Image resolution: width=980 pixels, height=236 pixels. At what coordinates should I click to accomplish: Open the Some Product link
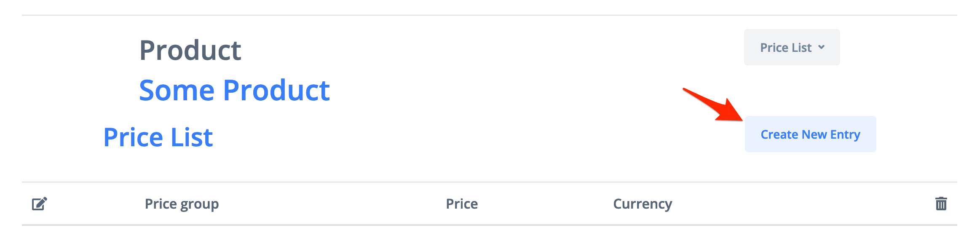(x=234, y=91)
